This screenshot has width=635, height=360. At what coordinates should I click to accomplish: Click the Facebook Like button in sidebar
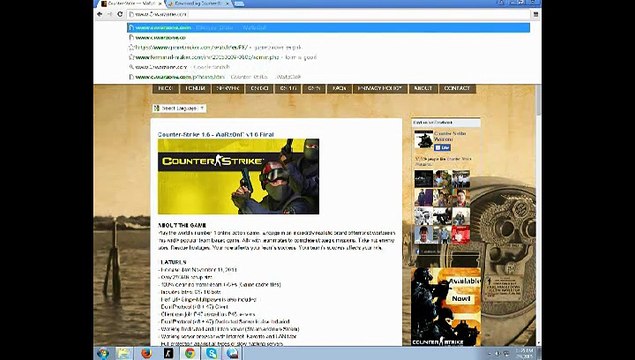coord(442,148)
